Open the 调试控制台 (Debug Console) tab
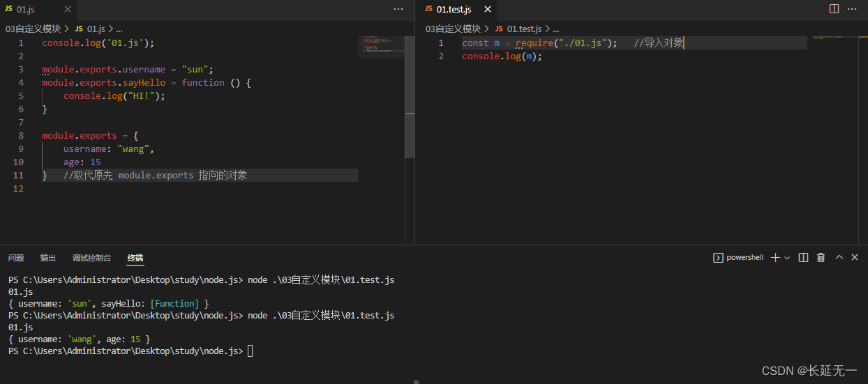Screen dimensions: 868x384 click(91, 258)
